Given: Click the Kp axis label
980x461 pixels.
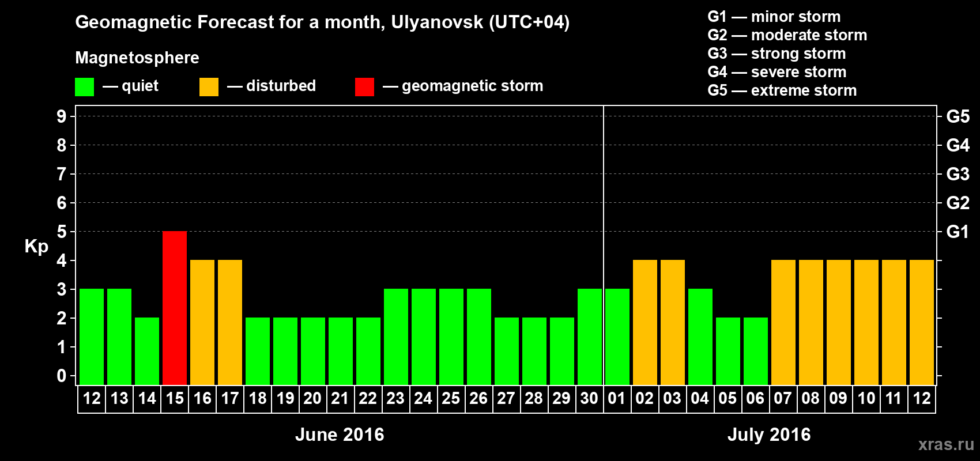Looking at the screenshot, I should [x=36, y=247].
